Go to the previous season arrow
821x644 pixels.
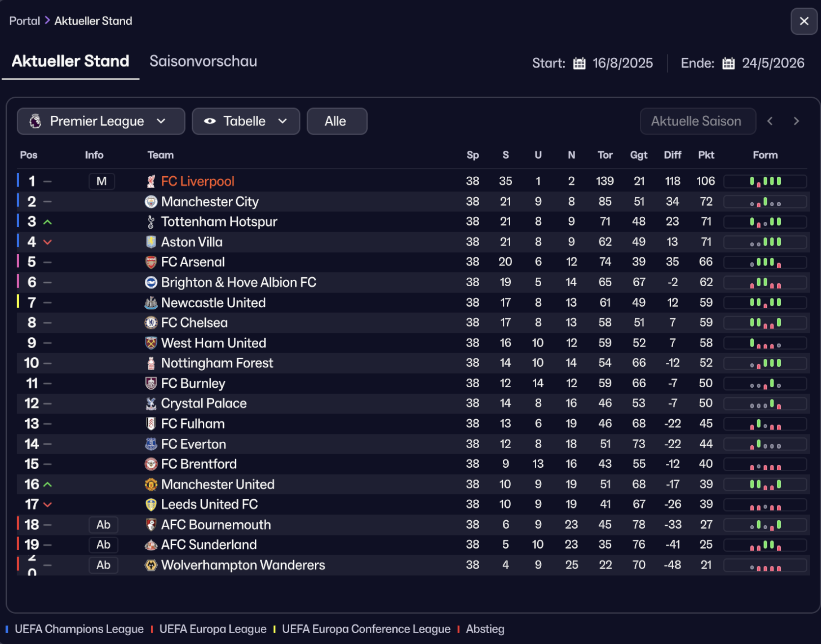[770, 121]
